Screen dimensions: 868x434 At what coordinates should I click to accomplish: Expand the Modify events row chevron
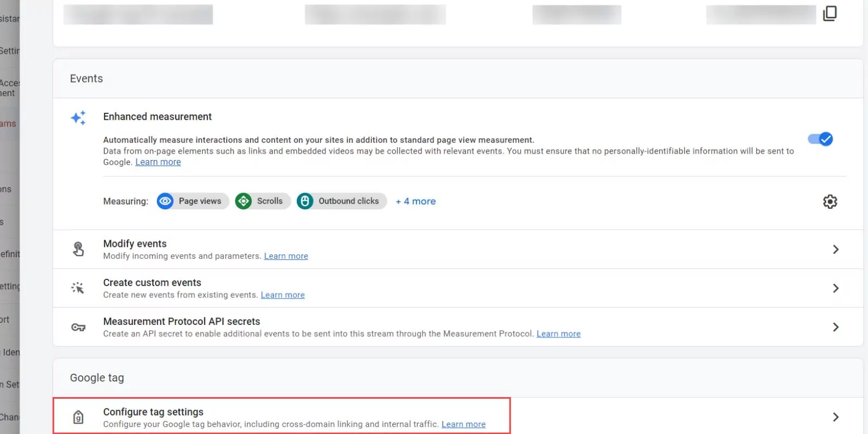tap(835, 250)
